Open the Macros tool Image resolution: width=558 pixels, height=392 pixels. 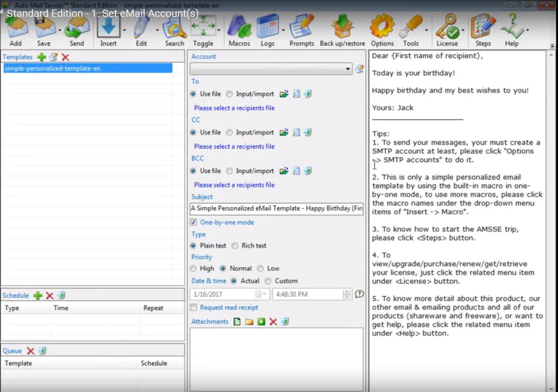pos(239,32)
